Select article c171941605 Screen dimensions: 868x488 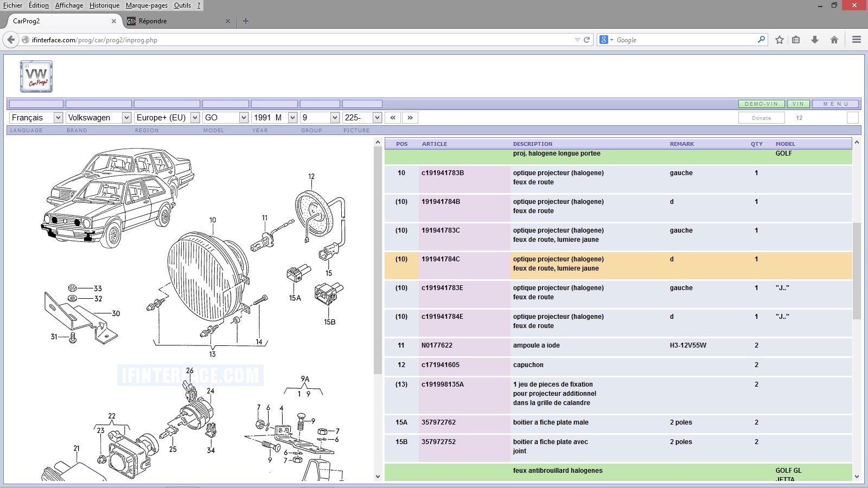pyautogui.click(x=441, y=365)
